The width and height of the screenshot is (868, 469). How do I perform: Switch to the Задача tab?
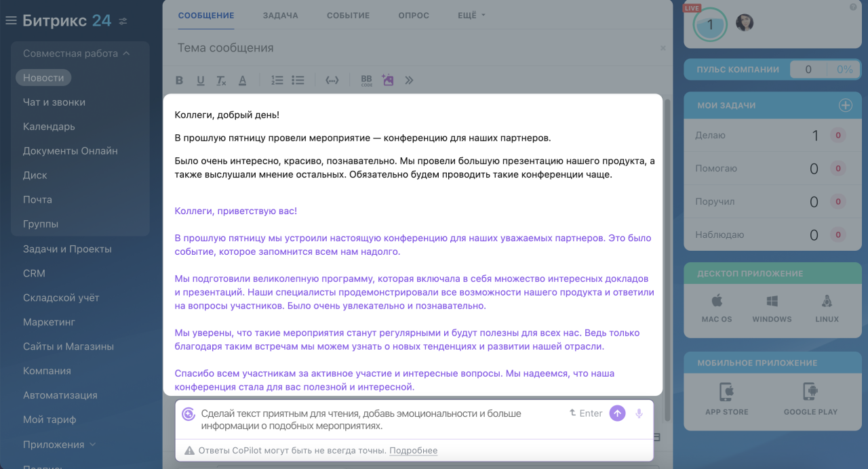[x=281, y=16]
